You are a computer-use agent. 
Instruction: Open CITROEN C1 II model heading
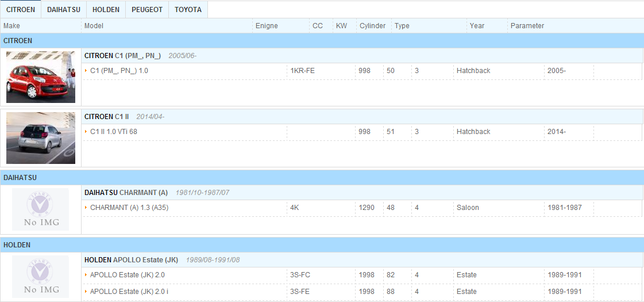[x=107, y=116]
